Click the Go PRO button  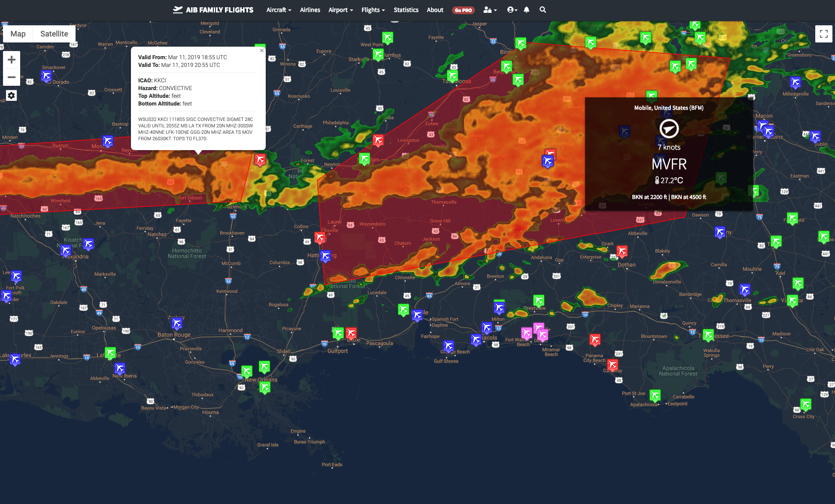pyautogui.click(x=463, y=10)
